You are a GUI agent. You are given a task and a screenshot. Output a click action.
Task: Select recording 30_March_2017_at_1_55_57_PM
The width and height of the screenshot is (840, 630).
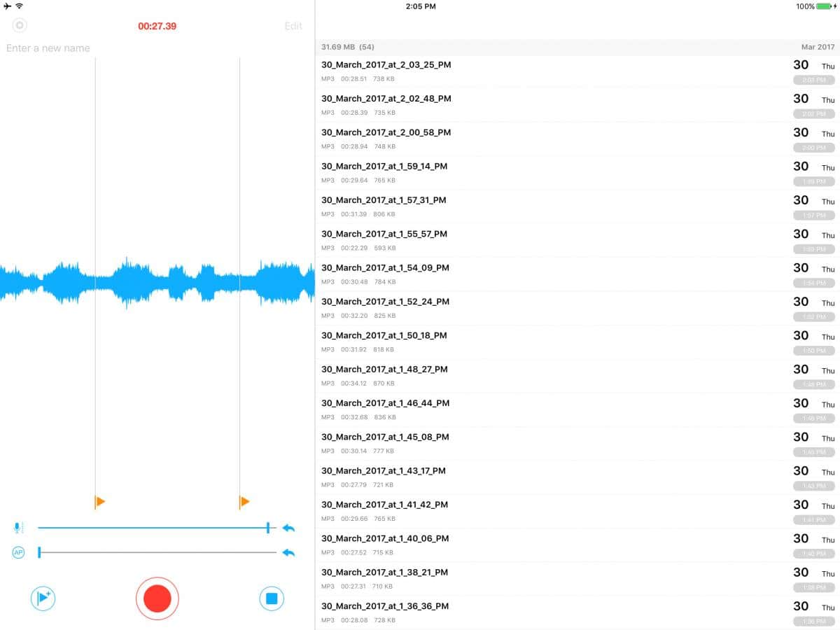coord(384,234)
